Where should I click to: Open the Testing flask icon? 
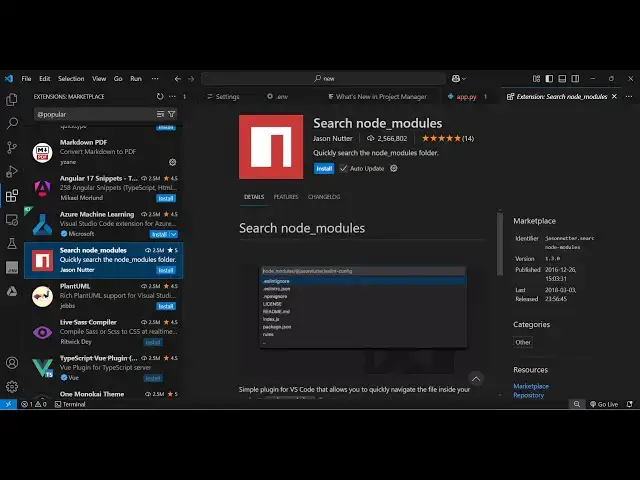pos(12,244)
